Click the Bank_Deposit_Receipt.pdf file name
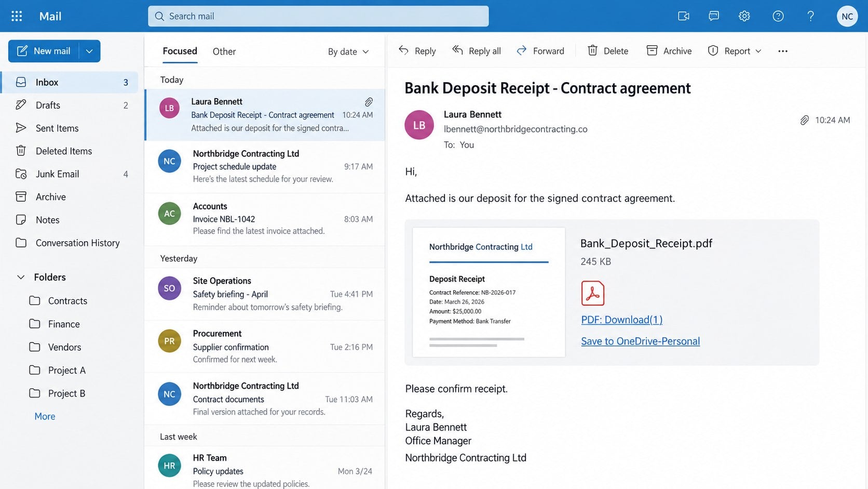 646,243
